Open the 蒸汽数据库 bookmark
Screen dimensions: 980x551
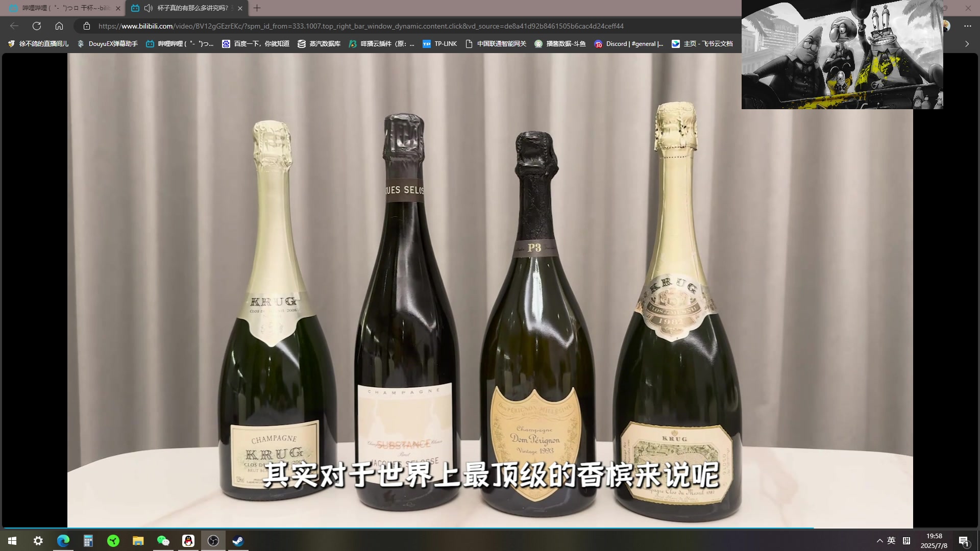(319, 44)
